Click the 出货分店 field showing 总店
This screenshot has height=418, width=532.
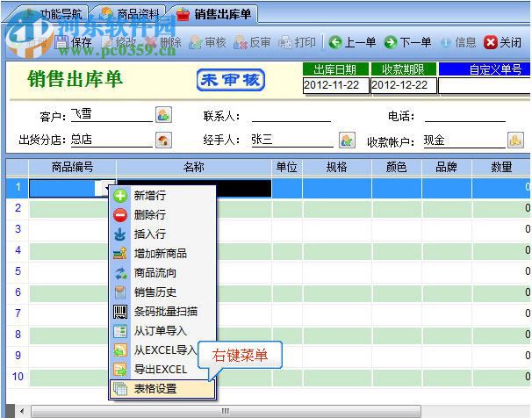(x=111, y=140)
